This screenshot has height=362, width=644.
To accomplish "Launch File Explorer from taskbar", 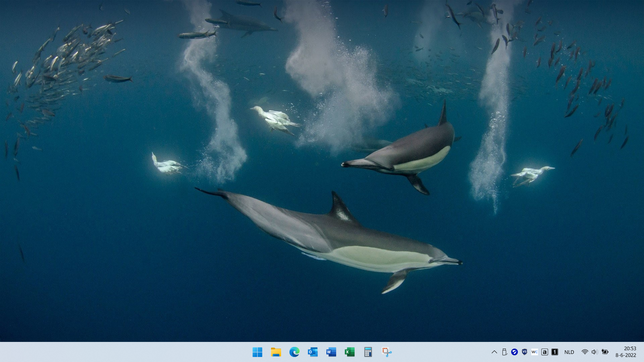I will pyautogui.click(x=276, y=352).
